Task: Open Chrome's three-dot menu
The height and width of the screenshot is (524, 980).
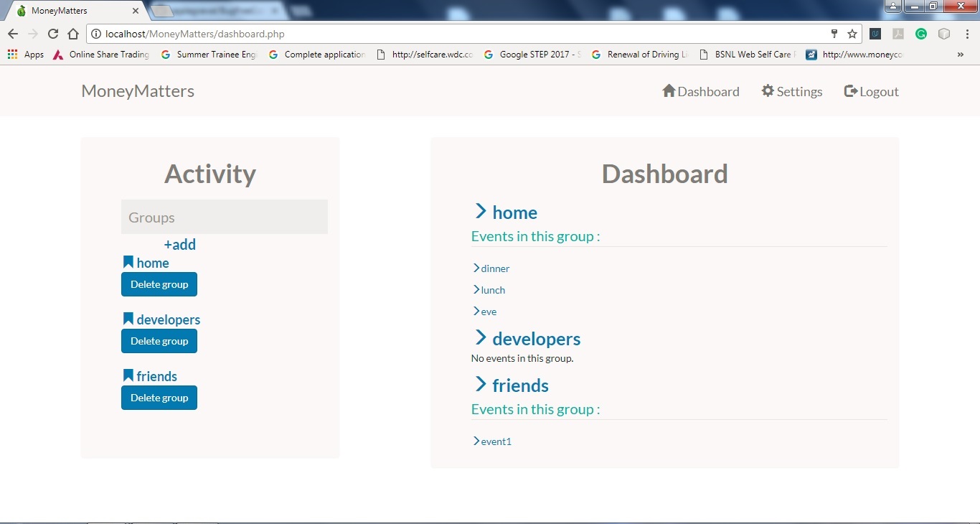Action: coord(966,34)
